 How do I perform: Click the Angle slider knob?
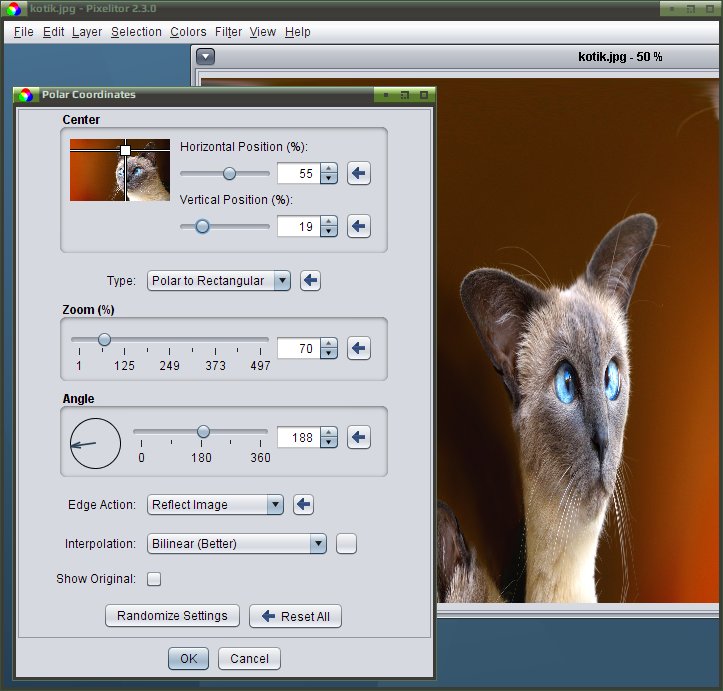(203, 431)
